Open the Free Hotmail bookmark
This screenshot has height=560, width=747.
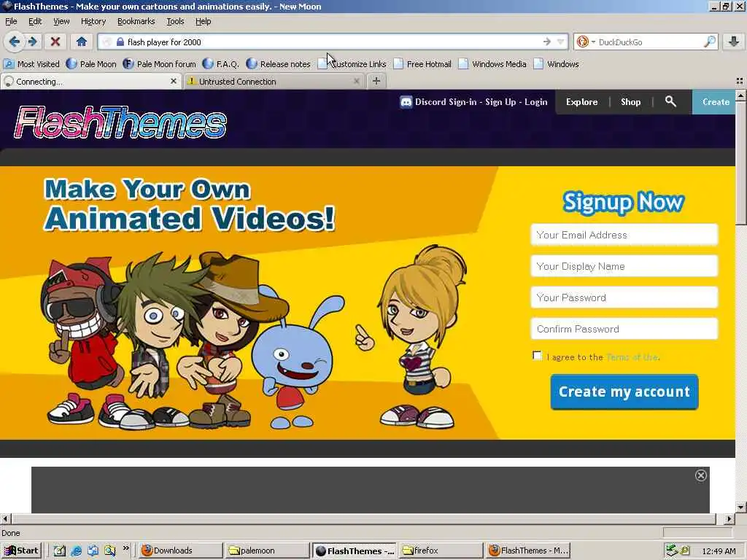click(423, 64)
